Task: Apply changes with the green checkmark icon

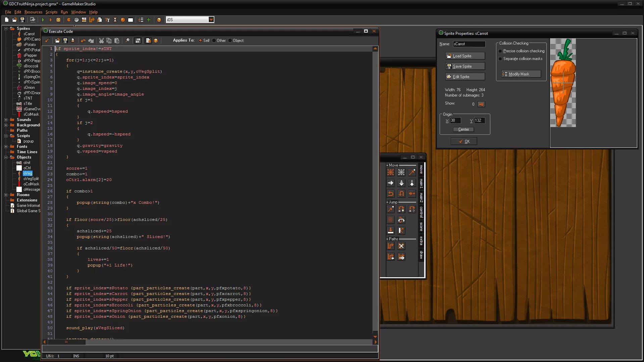Action: [x=47, y=41]
